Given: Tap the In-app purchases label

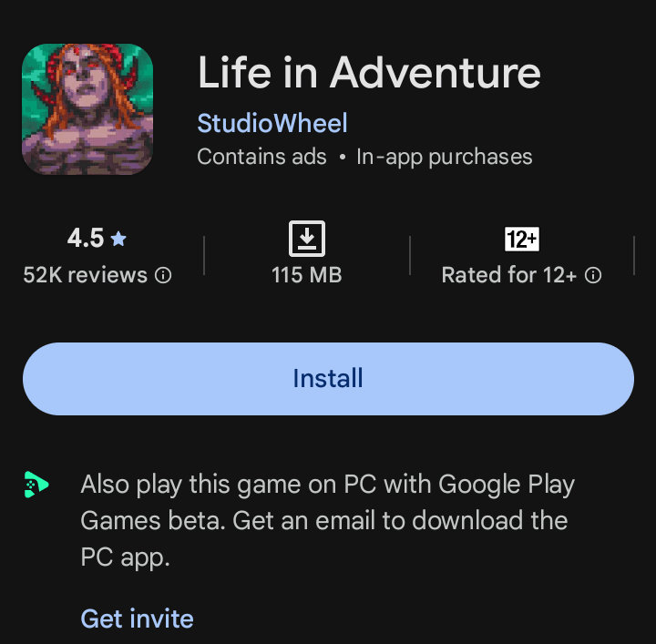Looking at the screenshot, I should pyautogui.click(x=444, y=157).
